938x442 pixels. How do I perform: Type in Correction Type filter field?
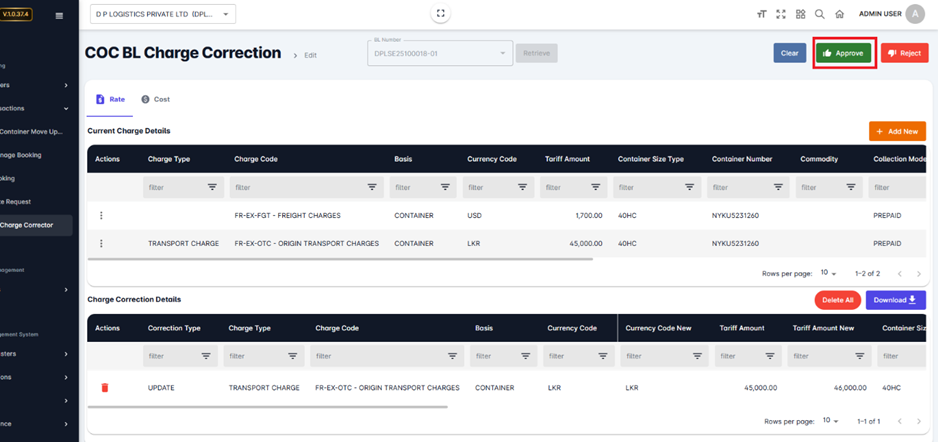(x=172, y=356)
